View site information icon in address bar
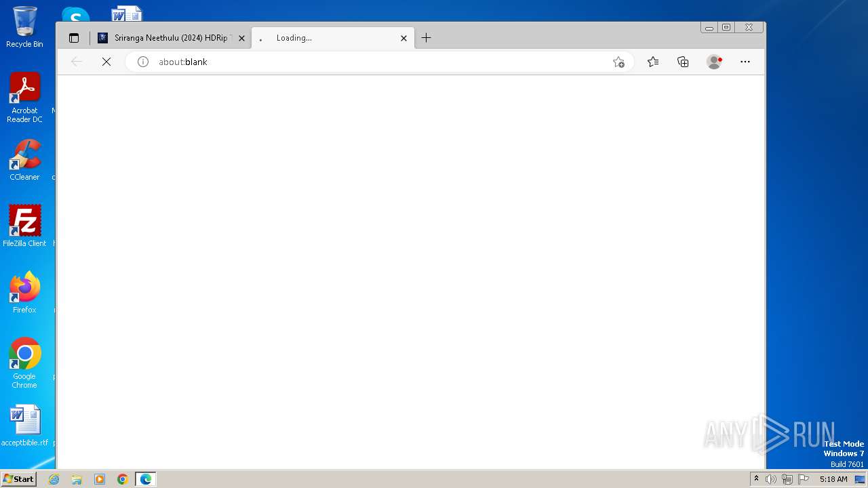This screenshot has height=488, width=868. (x=143, y=62)
